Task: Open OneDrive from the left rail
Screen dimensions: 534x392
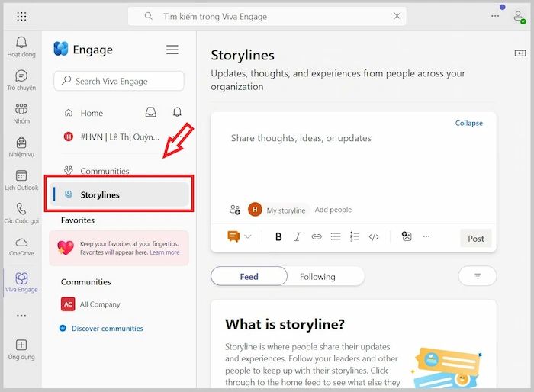Action: tap(21, 247)
